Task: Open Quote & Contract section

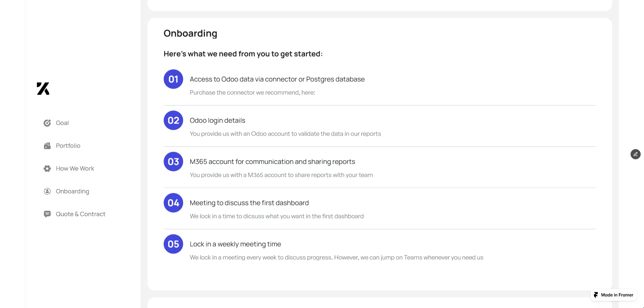Action: coord(80,214)
